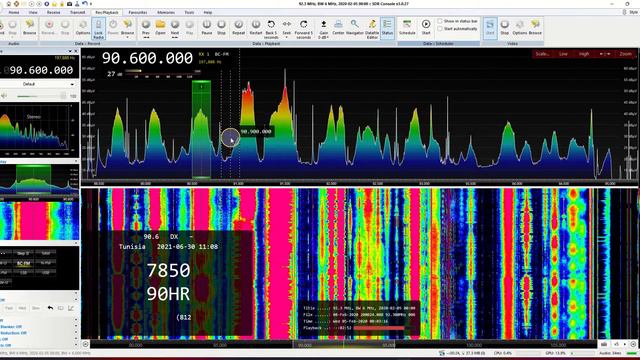640x360 pixels.
Task: Jump to Next playback file
Action: point(175,29)
